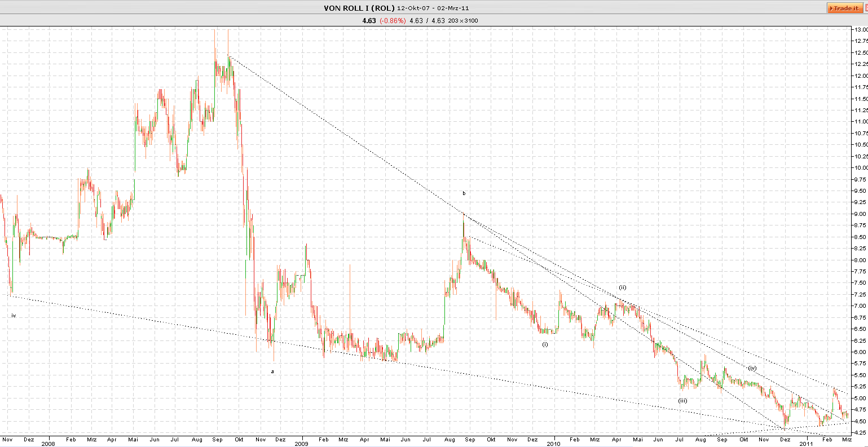Click the 6.00 price axis label
This screenshot has width=868, height=447.
tap(861, 352)
